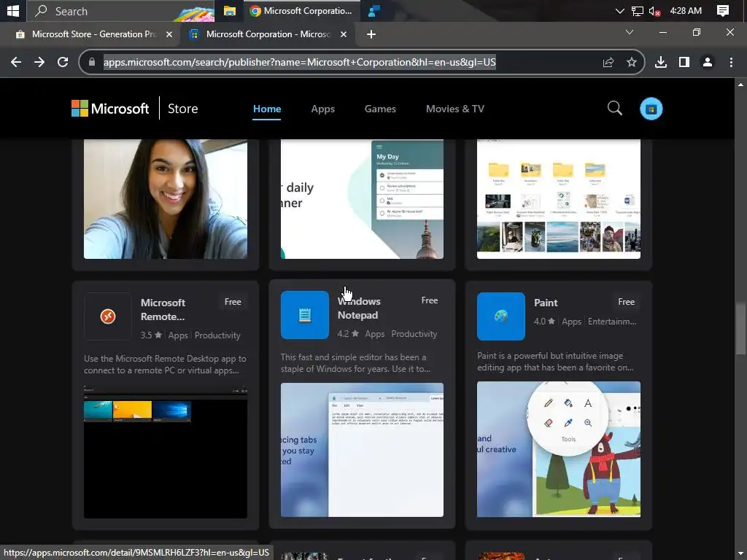Click the Free label on Microsoft Remote
The image size is (747, 560).
pos(233,302)
